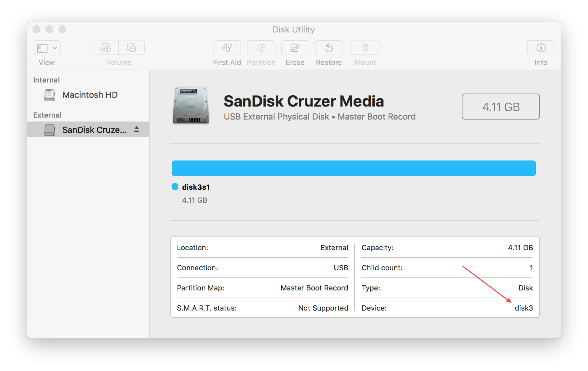Image resolution: width=588 pixels, height=371 pixels.
Task: Click the Capacity value 4.11 GB
Action: [x=520, y=248]
